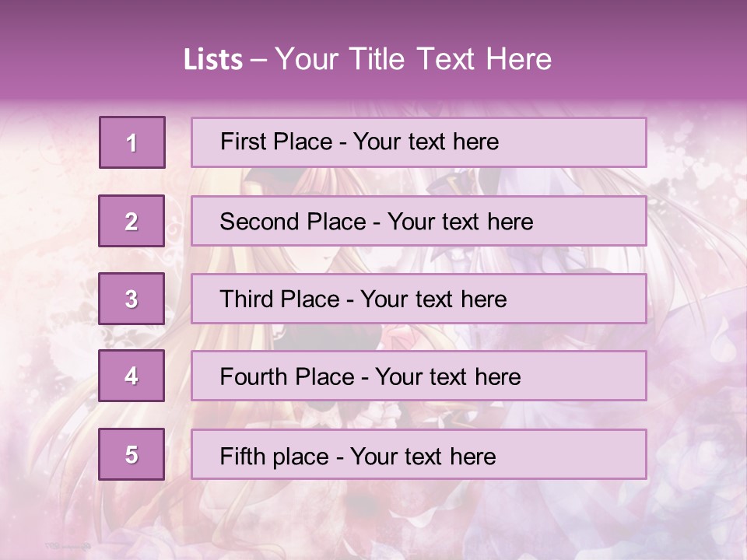Image resolution: width=747 pixels, height=560 pixels.
Task: Select the number 4 square
Action: click(x=132, y=376)
